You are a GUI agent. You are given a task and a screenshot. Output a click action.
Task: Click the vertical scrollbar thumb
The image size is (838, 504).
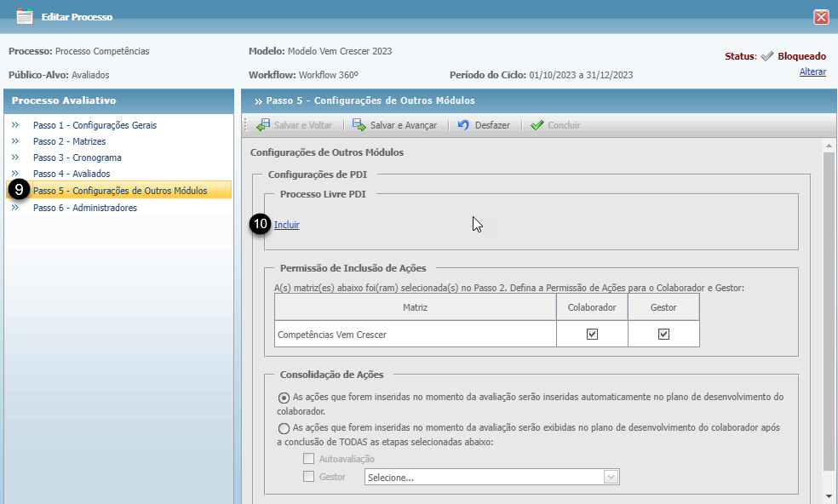pyautogui.click(x=829, y=311)
